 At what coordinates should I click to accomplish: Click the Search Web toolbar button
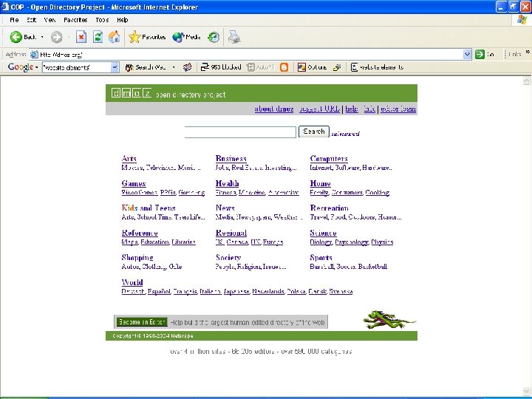coord(146,67)
